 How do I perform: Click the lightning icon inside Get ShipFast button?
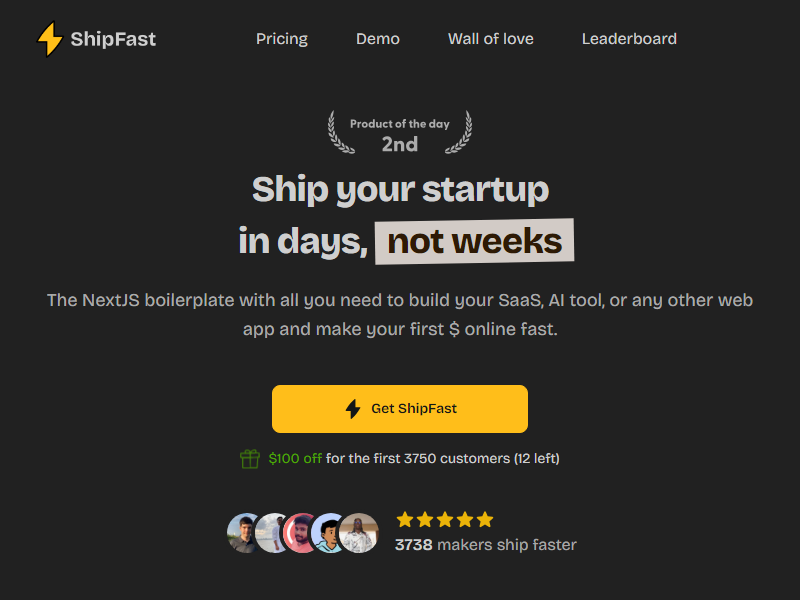pos(353,408)
